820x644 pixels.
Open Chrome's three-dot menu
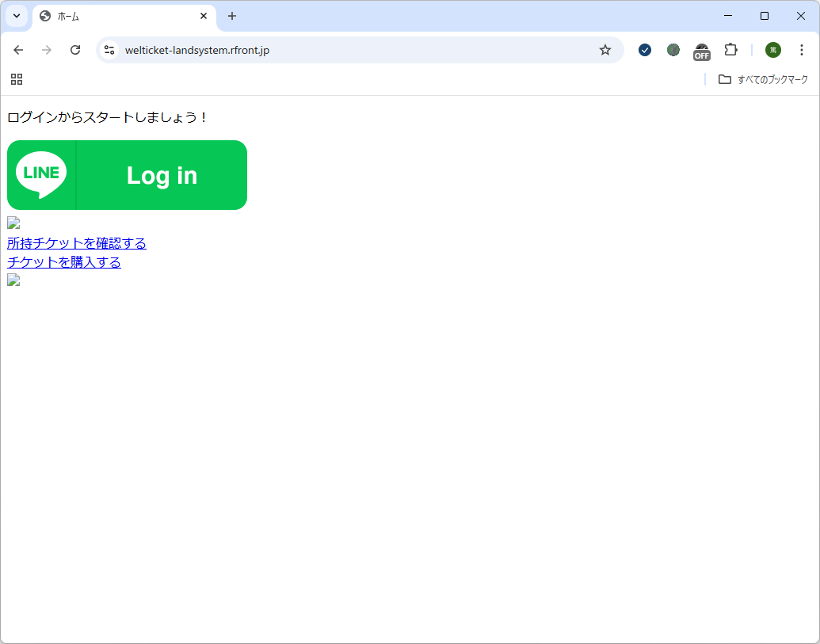[x=801, y=50]
